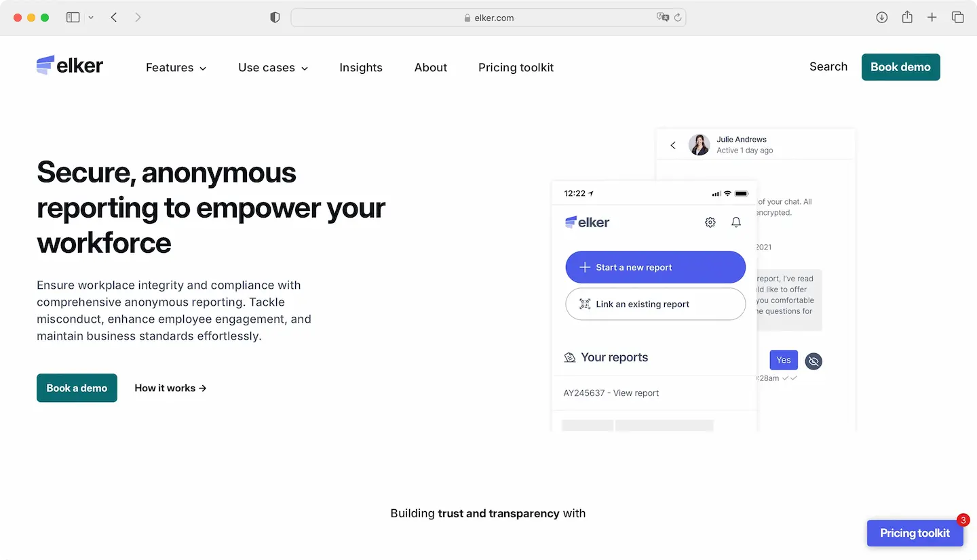The height and width of the screenshot is (560, 977).
Task: Open notifications with the bell icon
Action: click(735, 222)
